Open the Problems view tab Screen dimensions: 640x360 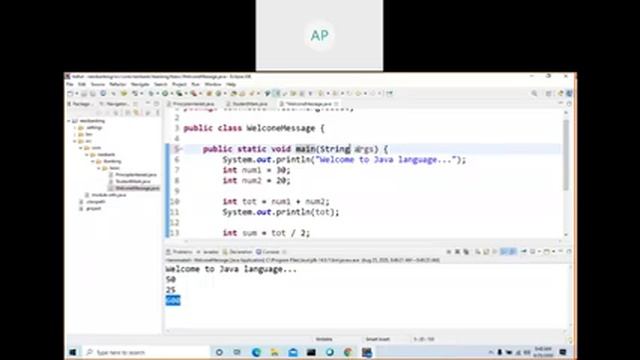pyautogui.click(x=179, y=252)
